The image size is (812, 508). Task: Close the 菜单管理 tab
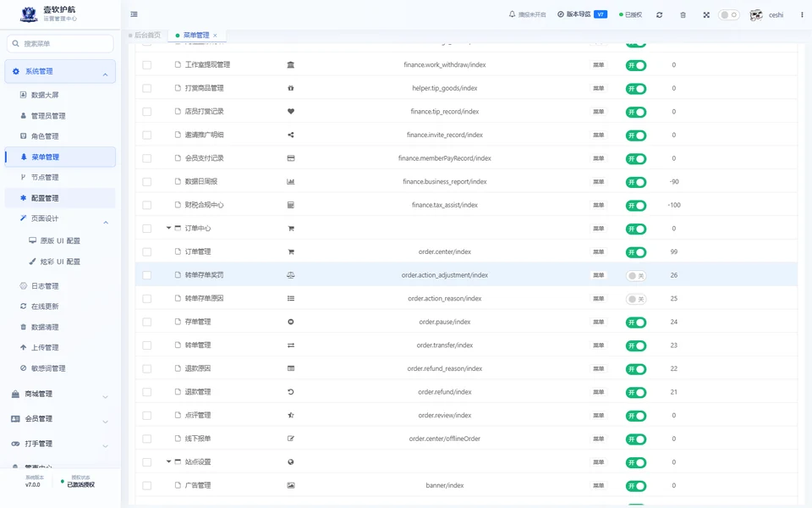click(x=216, y=36)
